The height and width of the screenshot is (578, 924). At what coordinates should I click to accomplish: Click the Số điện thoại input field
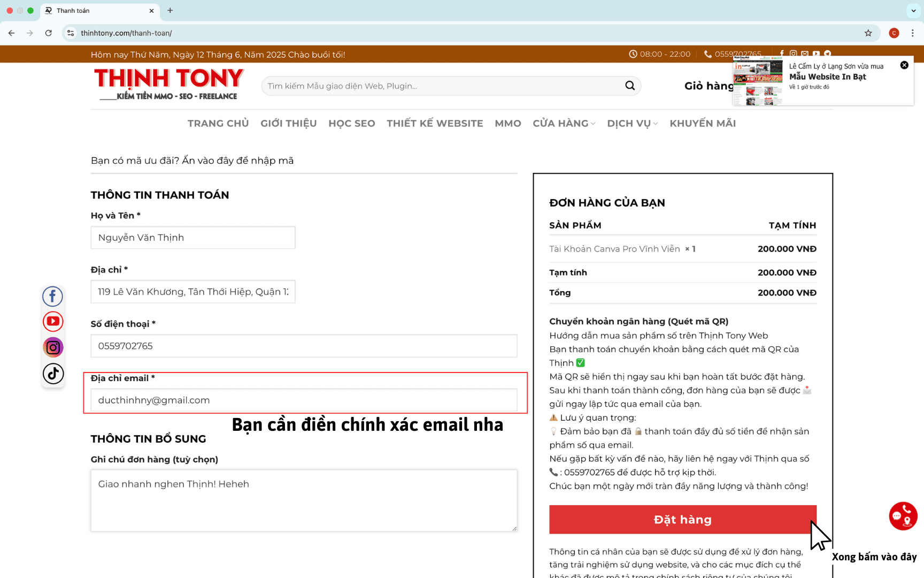click(x=304, y=346)
